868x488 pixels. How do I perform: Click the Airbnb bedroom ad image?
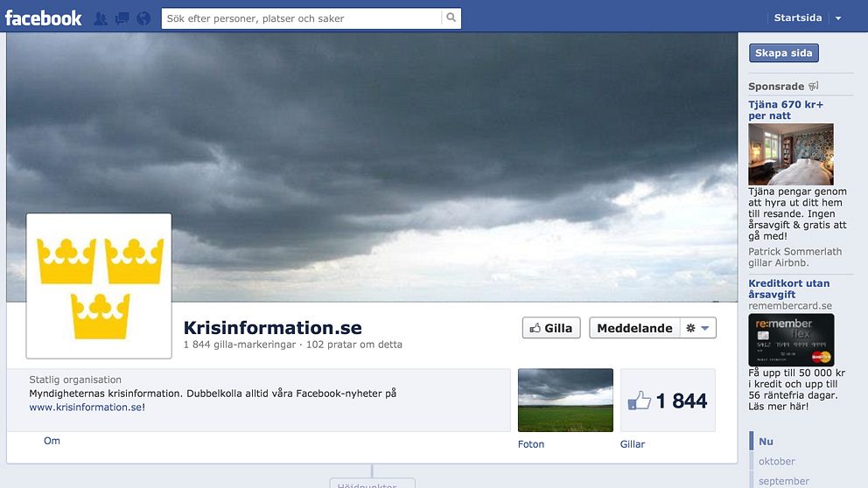click(x=790, y=155)
